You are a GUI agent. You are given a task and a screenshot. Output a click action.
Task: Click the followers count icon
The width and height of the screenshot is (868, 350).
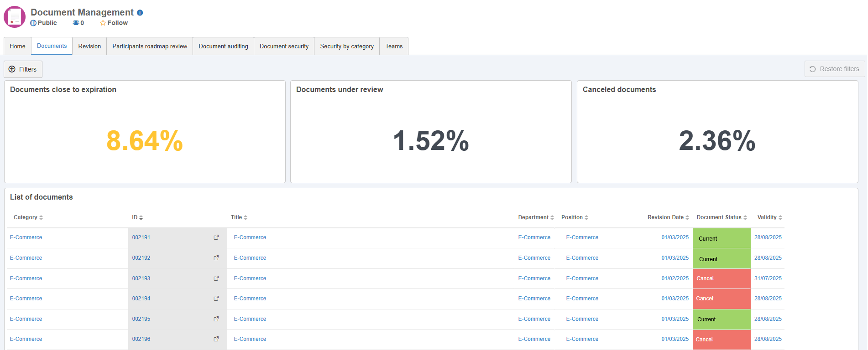pos(76,23)
